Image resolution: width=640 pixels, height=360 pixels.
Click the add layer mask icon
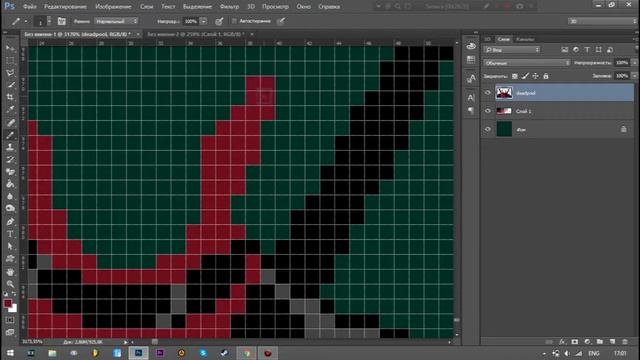575,342
